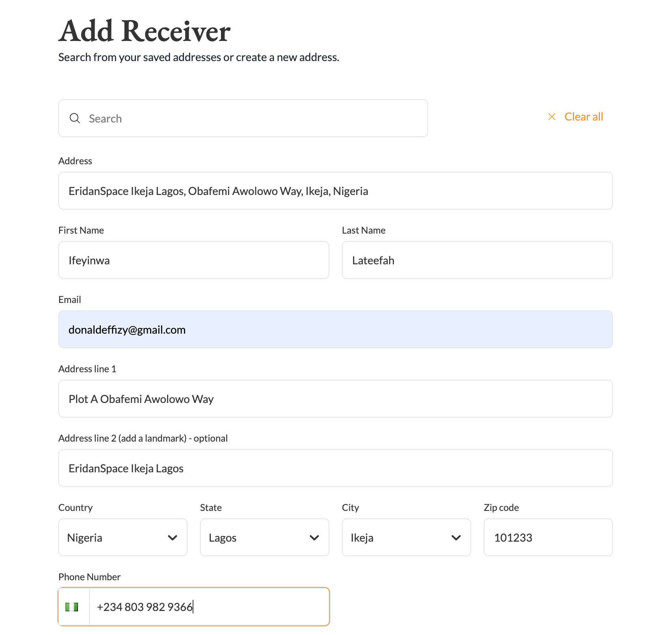672x635 pixels.
Task: Click the First Name field containing Ifeyinwa
Action: [194, 260]
